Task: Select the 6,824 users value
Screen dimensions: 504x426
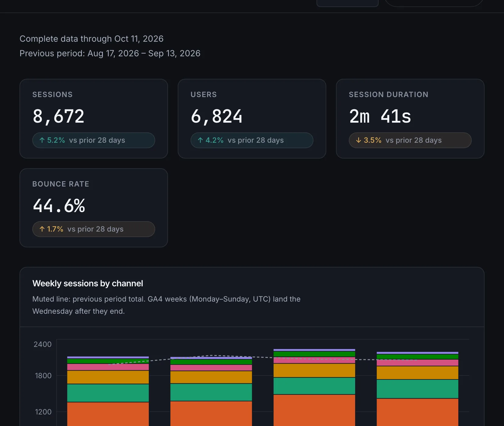Action: point(217,117)
